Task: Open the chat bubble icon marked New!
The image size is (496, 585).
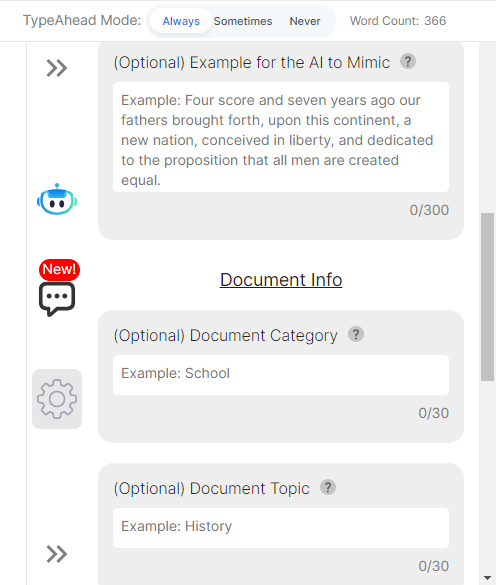Action: pos(57,299)
